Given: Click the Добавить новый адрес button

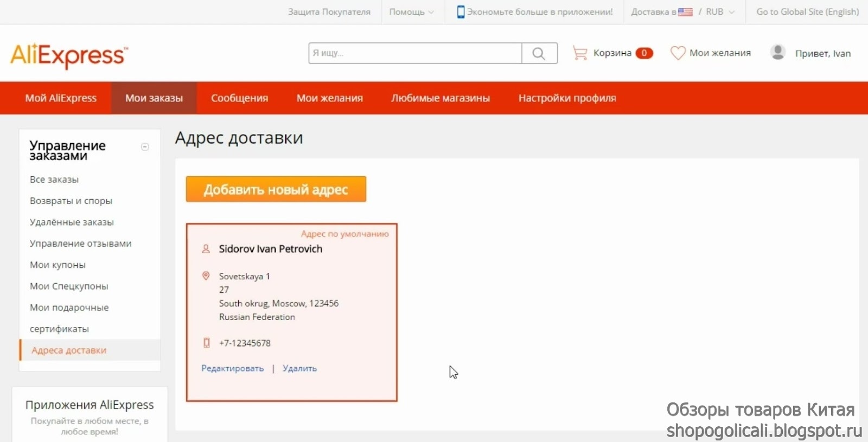Looking at the screenshot, I should click(x=276, y=189).
